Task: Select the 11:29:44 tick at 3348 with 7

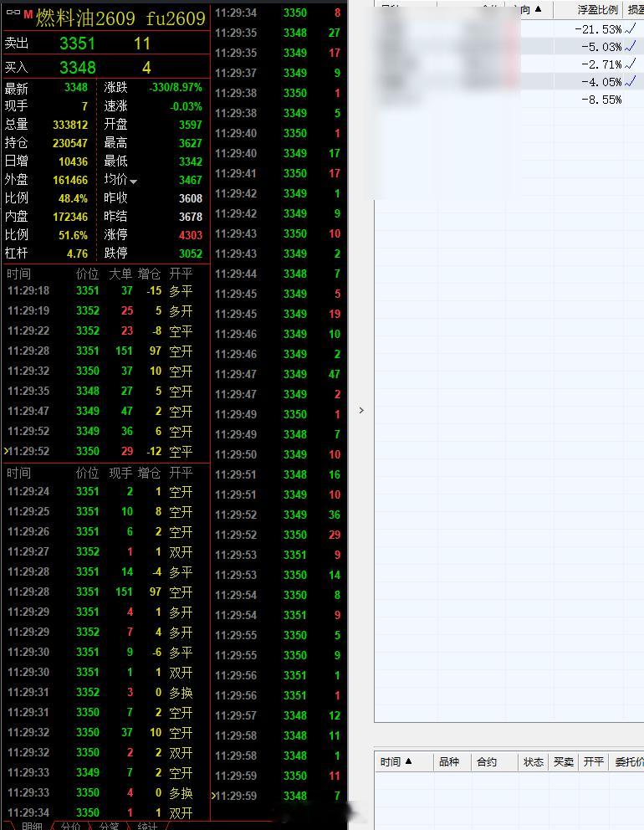Action: click(x=278, y=274)
